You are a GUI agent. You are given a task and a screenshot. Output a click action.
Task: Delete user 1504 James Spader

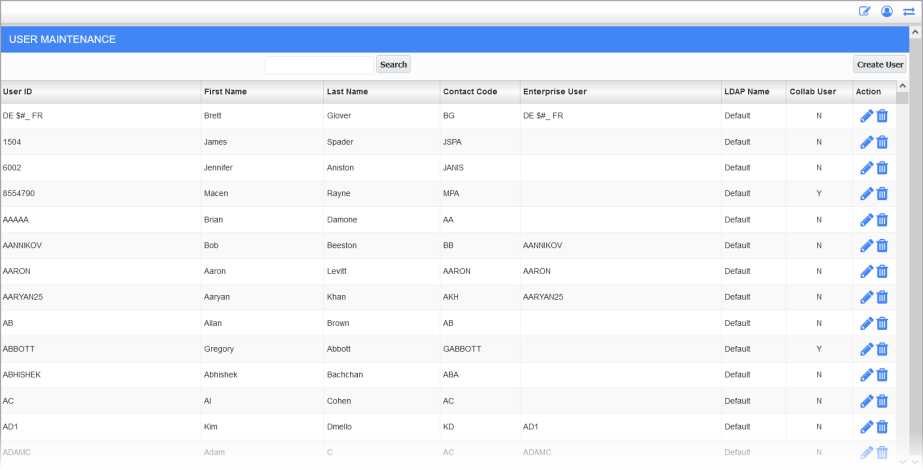coord(882,142)
